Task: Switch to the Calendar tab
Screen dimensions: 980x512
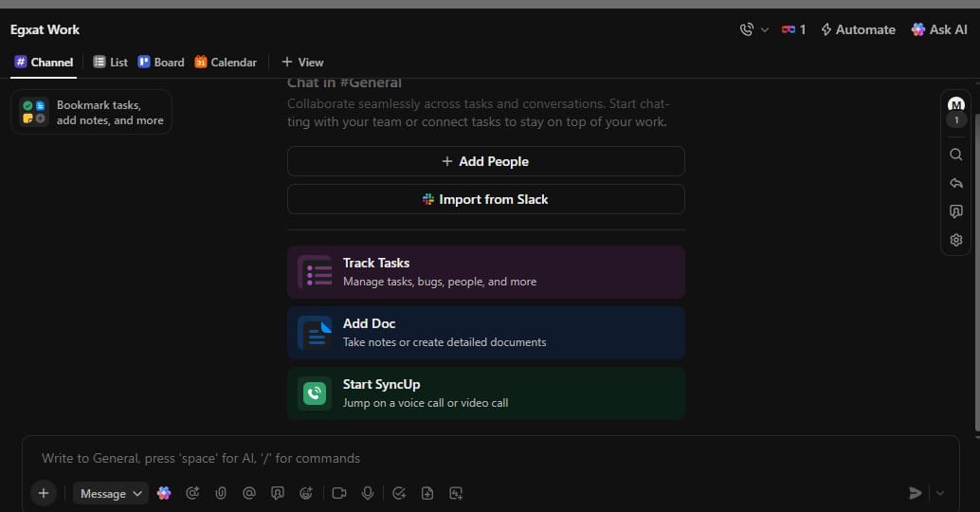Action: coord(226,62)
